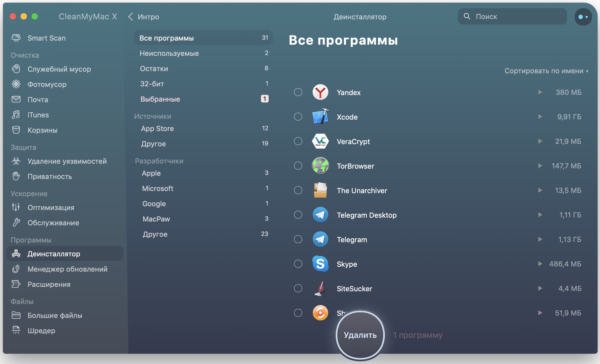600x364 pixels.
Task: Click the assistant dots icon at top right
Action: [583, 17]
